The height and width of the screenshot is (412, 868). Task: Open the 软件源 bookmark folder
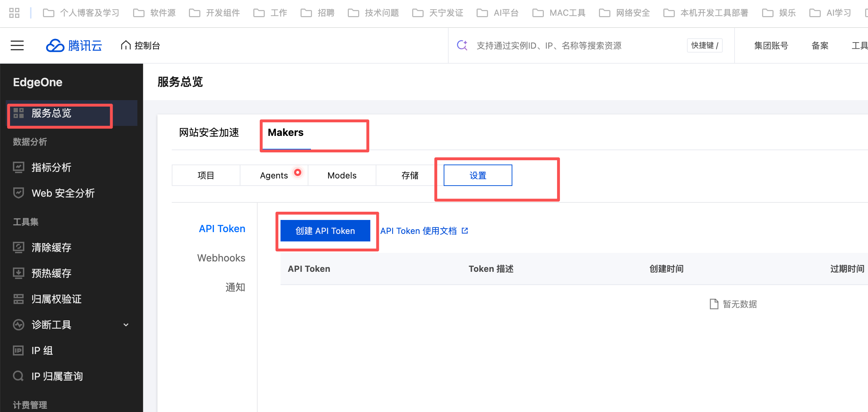pyautogui.click(x=155, y=13)
